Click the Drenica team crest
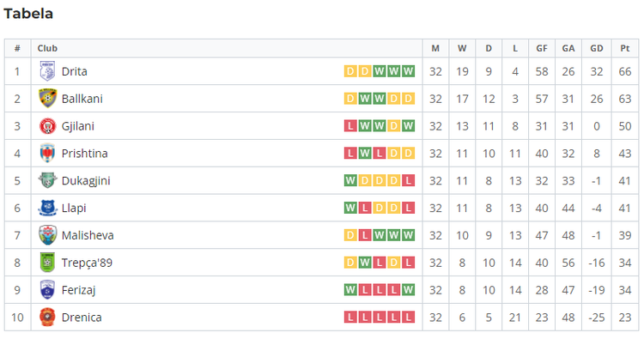The width and height of the screenshot is (644, 339). pyautogui.click(x=47, y=318)
